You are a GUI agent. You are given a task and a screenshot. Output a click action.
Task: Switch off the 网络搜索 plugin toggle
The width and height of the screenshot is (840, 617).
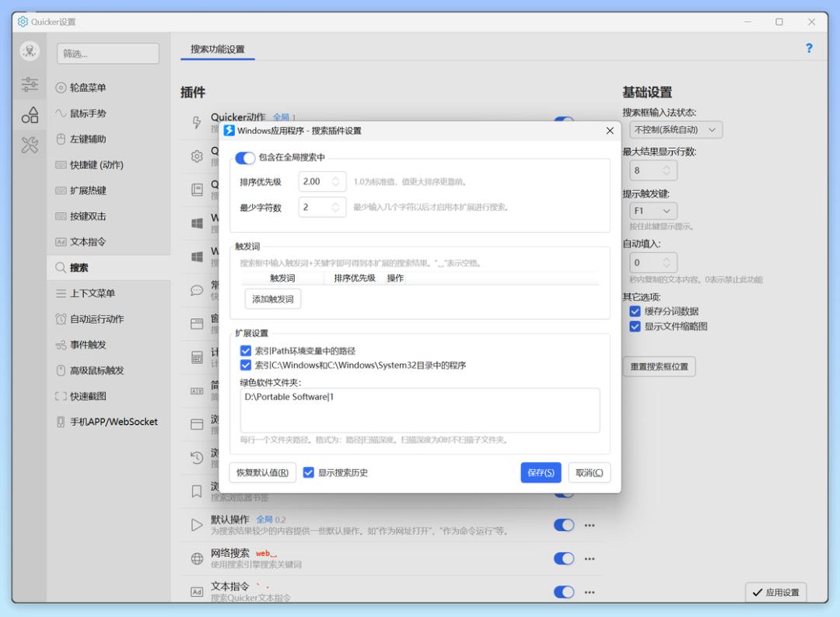point(564,559)
